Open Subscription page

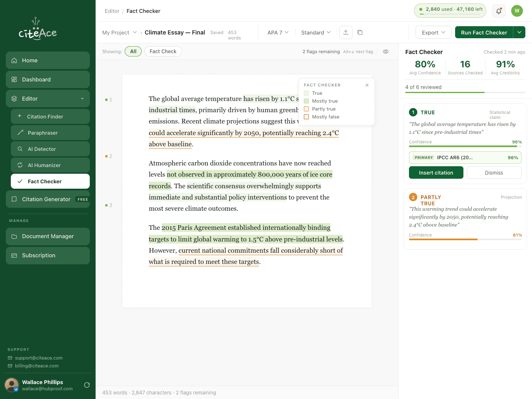pos(48,255)
